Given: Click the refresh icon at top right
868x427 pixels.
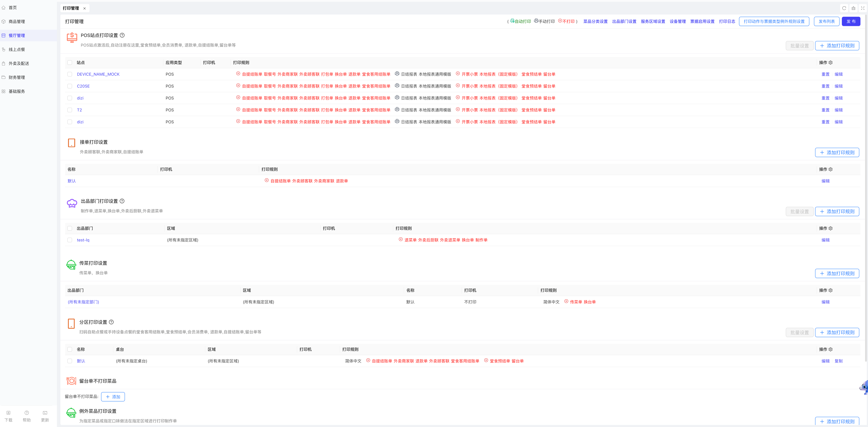Looking at the screenshot, I should [x=844, y=8].
